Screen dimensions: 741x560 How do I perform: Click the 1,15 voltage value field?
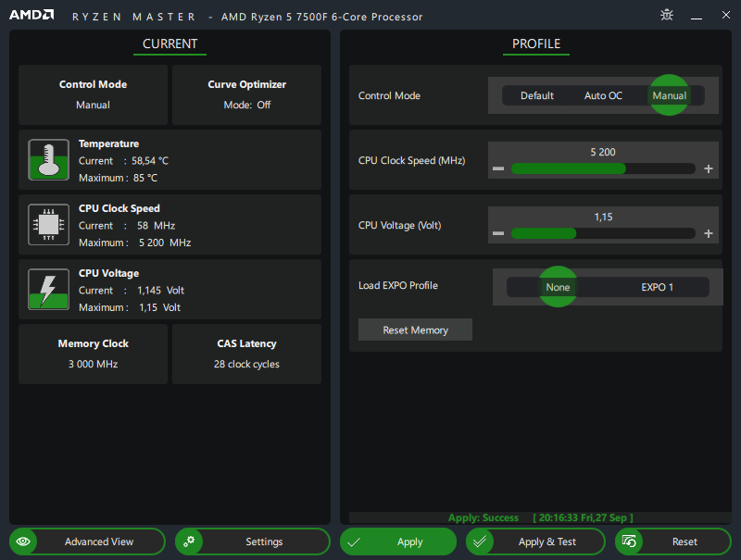click(603, 217)
